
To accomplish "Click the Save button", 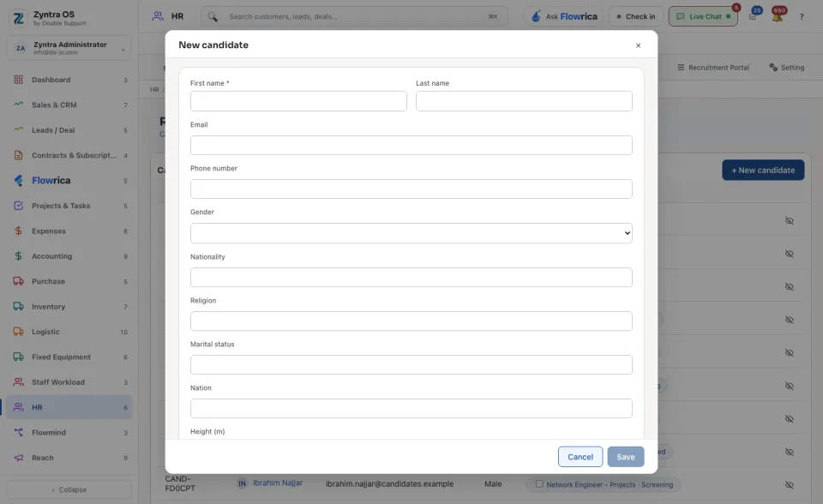I will tap(626, 457).
